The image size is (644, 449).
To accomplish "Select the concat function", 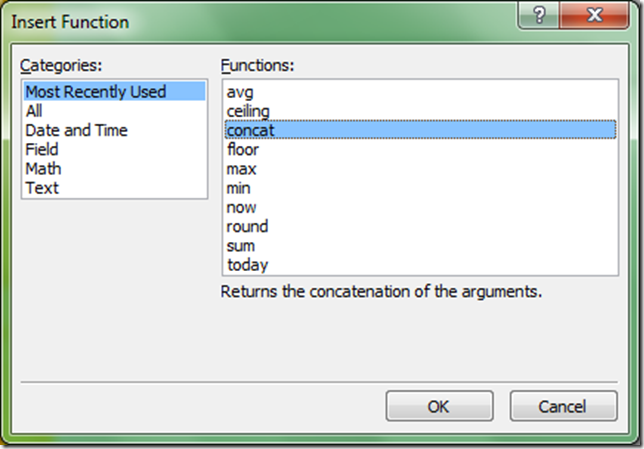I will tap(250, 130).
